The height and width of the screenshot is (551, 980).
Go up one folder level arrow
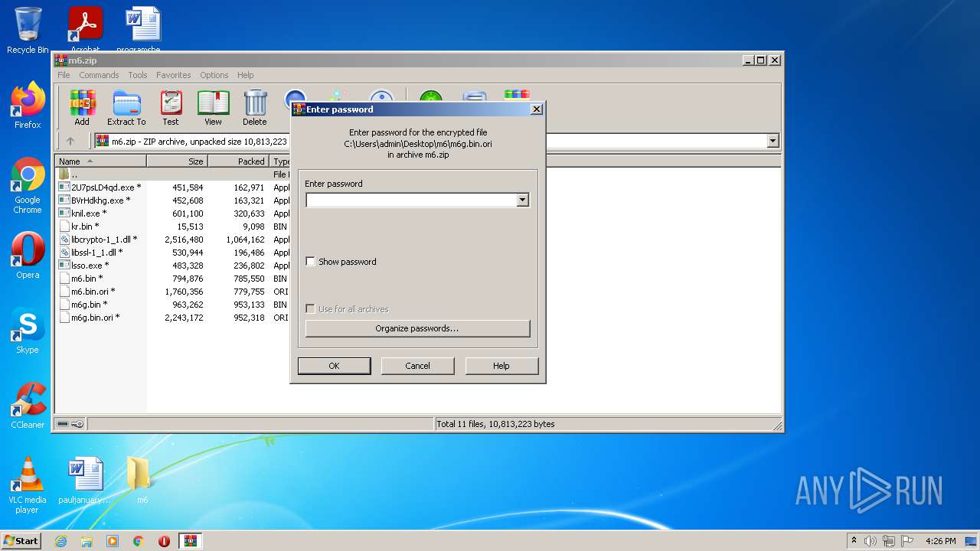70,141
